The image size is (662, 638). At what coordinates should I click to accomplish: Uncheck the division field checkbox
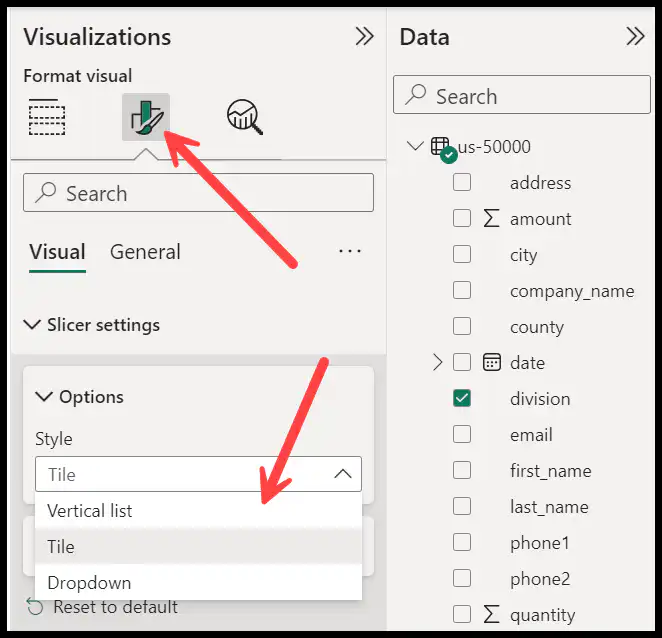tap(462, 398)
